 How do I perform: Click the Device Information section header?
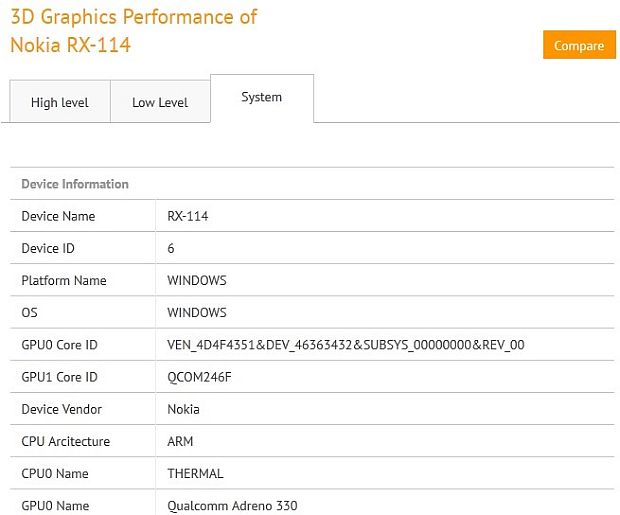pos(75,184)
